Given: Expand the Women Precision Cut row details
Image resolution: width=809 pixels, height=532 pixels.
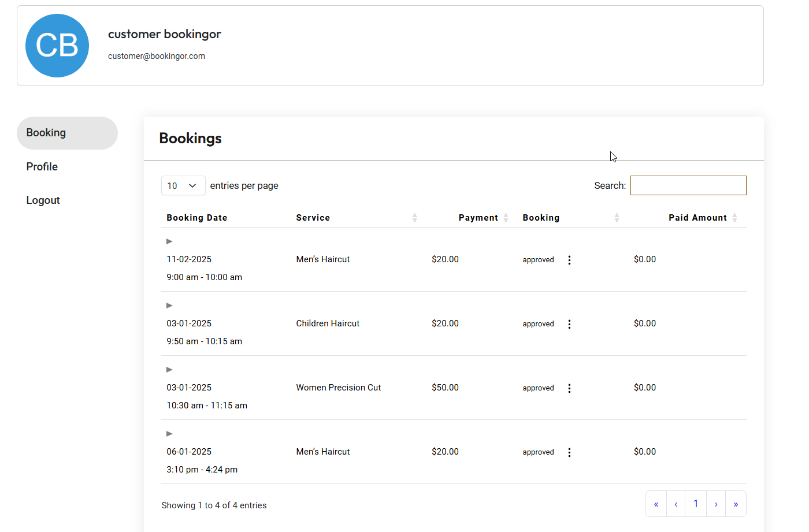Looking at the screenshot, I should tap(169, 370).
